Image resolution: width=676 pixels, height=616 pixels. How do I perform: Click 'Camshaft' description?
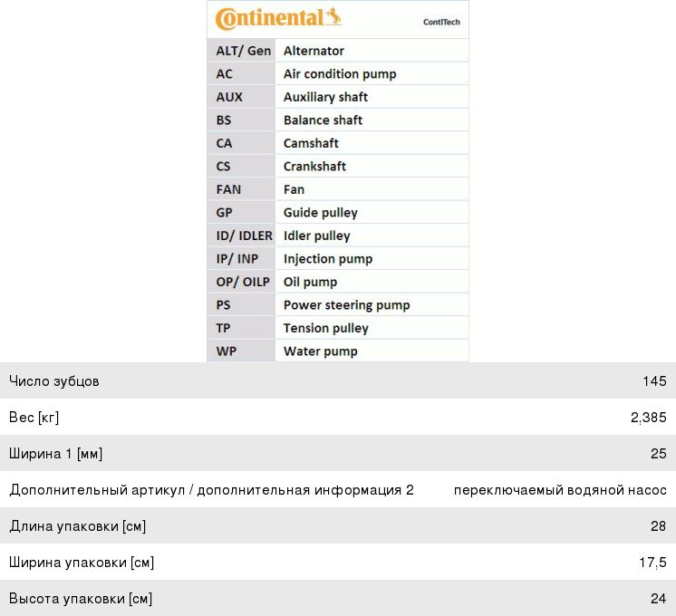311,143
